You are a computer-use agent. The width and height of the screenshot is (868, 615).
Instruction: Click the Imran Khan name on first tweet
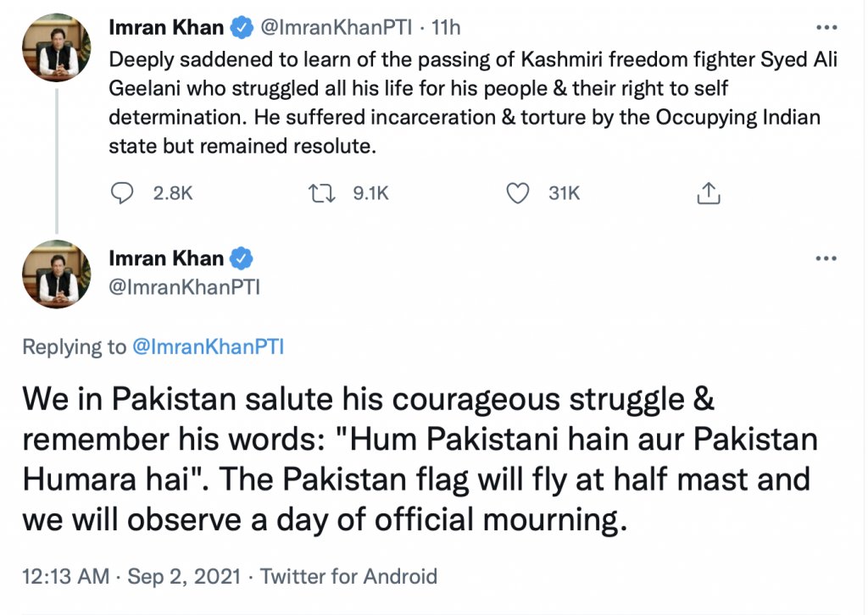click(166, 28)
